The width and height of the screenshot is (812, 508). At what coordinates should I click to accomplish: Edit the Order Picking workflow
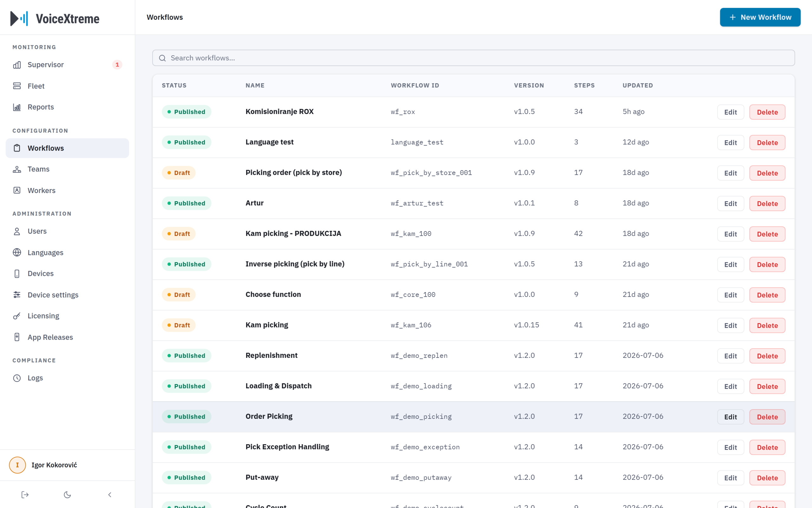click(730, 417)
